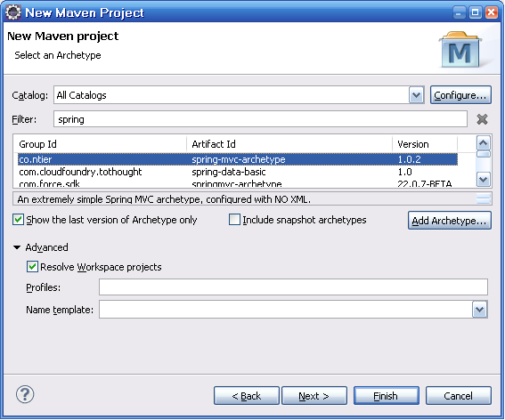
Task: Open the help question mark icon
Action: click(25, 394)
